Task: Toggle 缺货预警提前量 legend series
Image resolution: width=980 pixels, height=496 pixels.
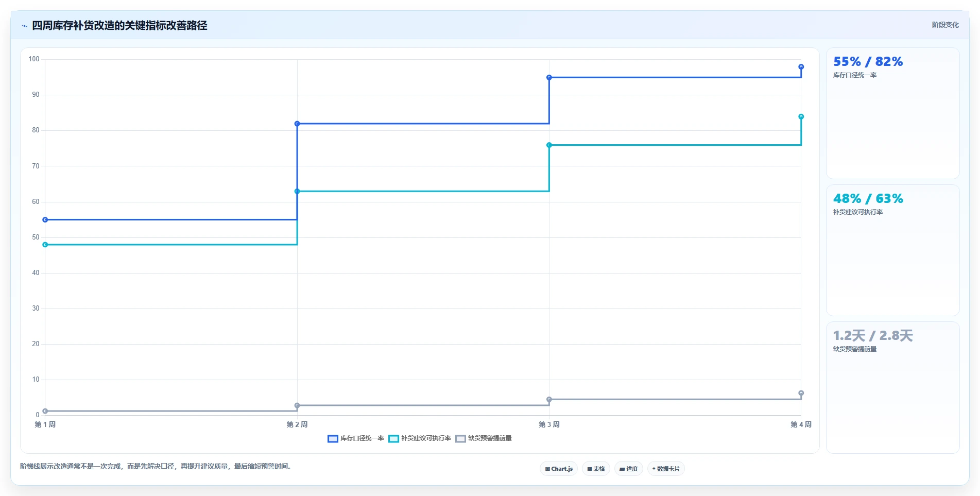Action: 484,438
